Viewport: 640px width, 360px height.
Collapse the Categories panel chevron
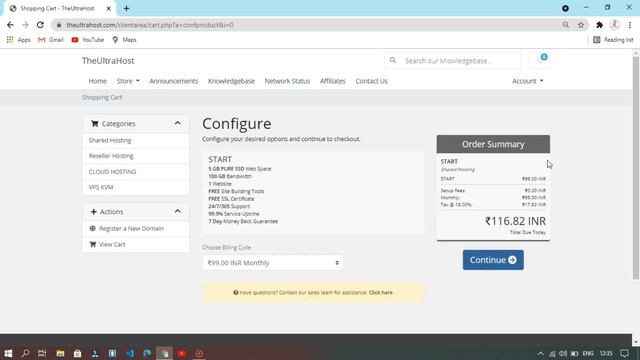(x=178, y=123)
